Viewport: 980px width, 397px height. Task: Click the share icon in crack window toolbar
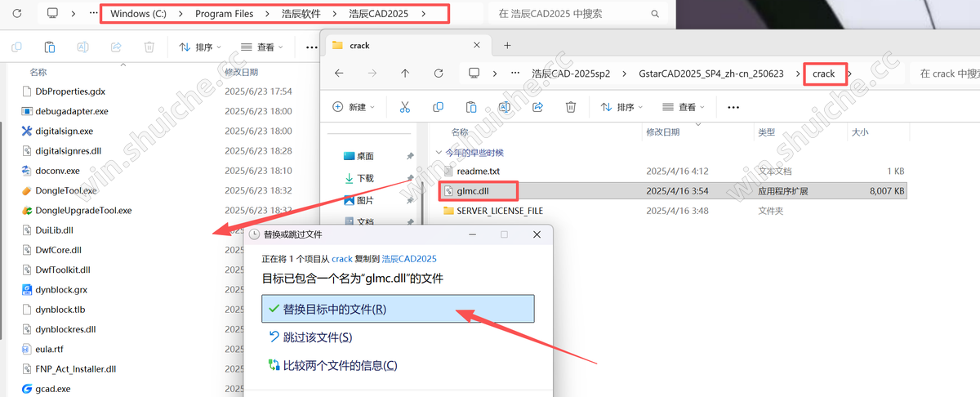pos(538,107)
